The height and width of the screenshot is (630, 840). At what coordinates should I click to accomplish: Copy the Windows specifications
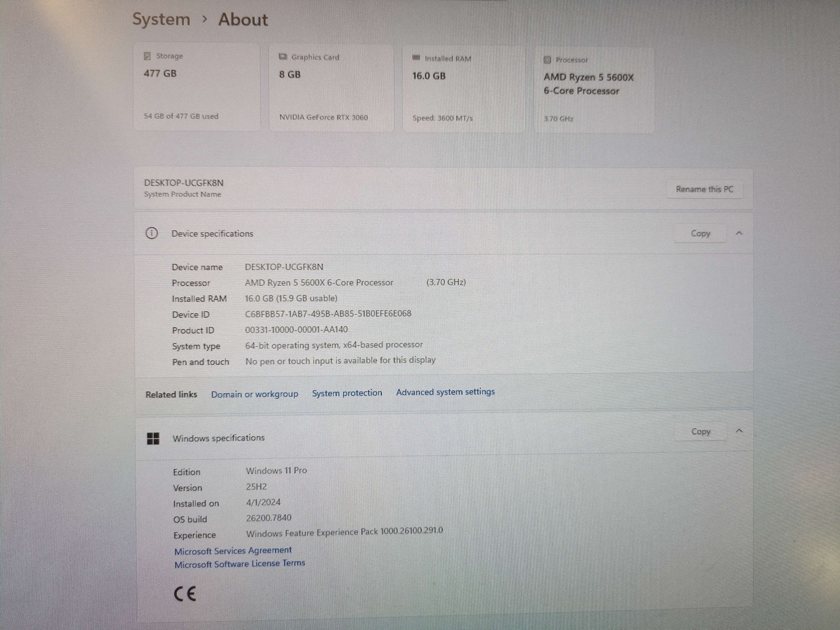(701, 431)
